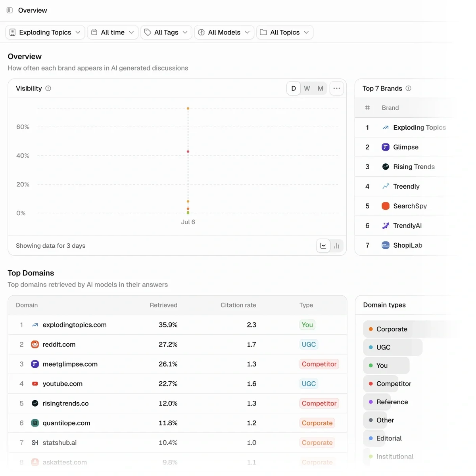Click the explodingtopics.com favicon
The height and width of the screenshot is (476, 476).
coord(35,325)
